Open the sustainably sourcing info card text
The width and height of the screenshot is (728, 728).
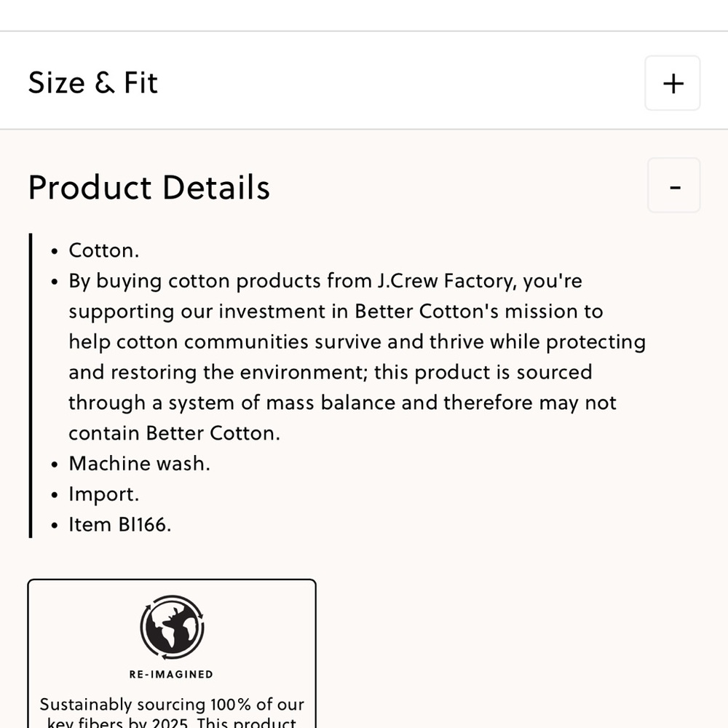click(171, 705)
